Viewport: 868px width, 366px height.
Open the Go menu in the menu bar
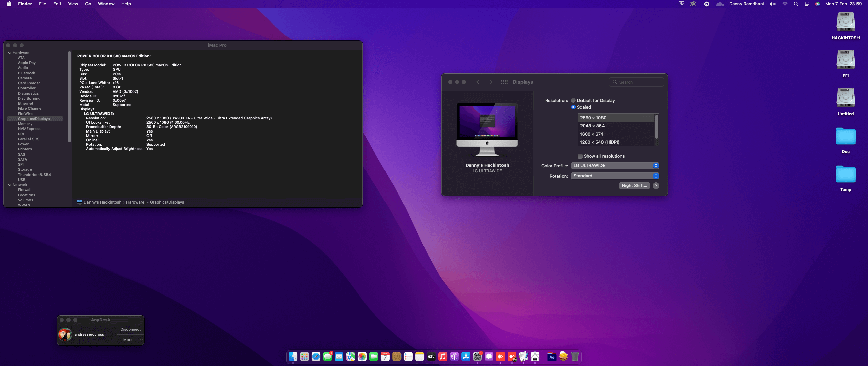[x=88, y=4]
